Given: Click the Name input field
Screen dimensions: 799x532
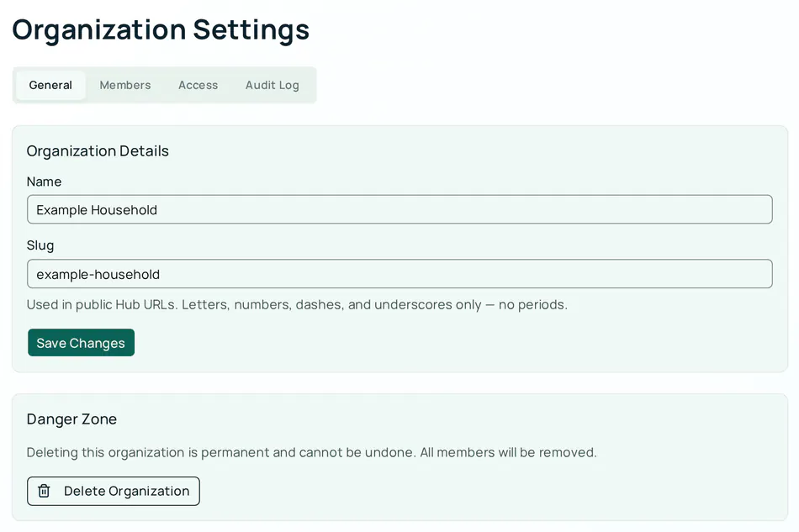Looking at the screenshot, I should (399, 209).
